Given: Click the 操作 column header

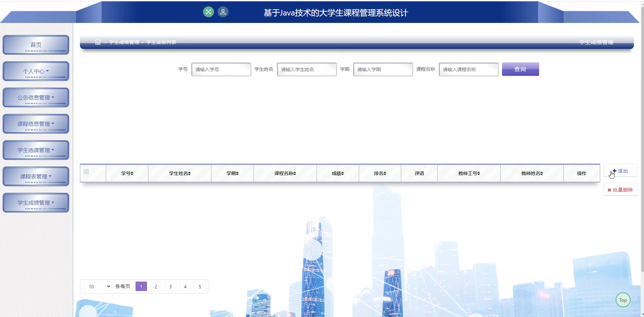Looking at the screenshot, I should [x=582, y=173].
